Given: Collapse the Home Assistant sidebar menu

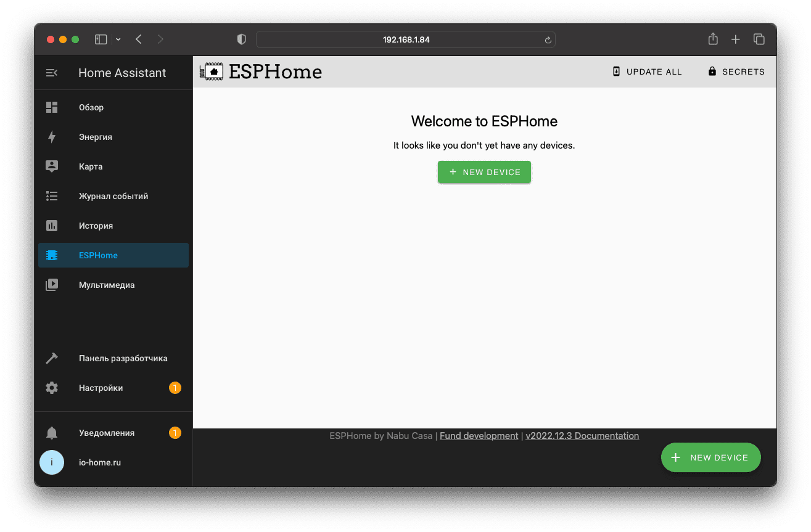Looking at the screenshot, I should [52, 73].
